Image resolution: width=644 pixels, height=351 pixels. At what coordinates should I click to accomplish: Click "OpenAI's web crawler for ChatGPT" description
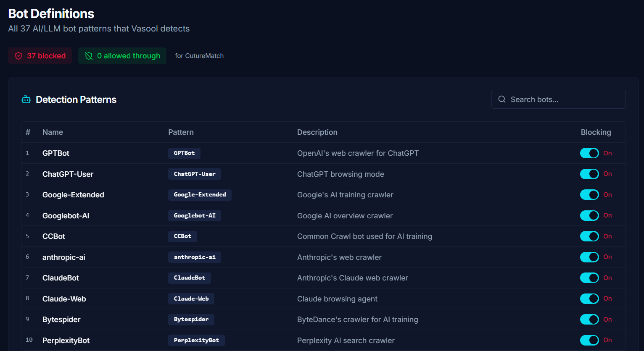pos(358,153)
